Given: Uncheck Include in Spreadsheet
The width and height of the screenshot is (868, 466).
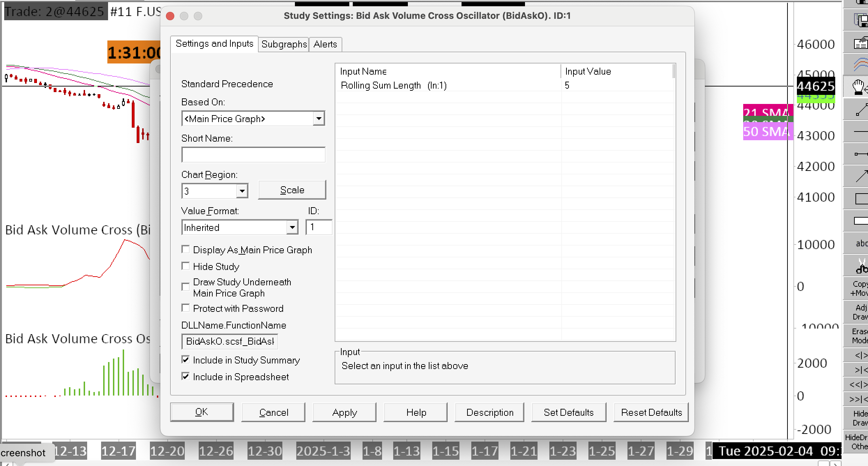Looking at the screenshot, I should (186, 377).
